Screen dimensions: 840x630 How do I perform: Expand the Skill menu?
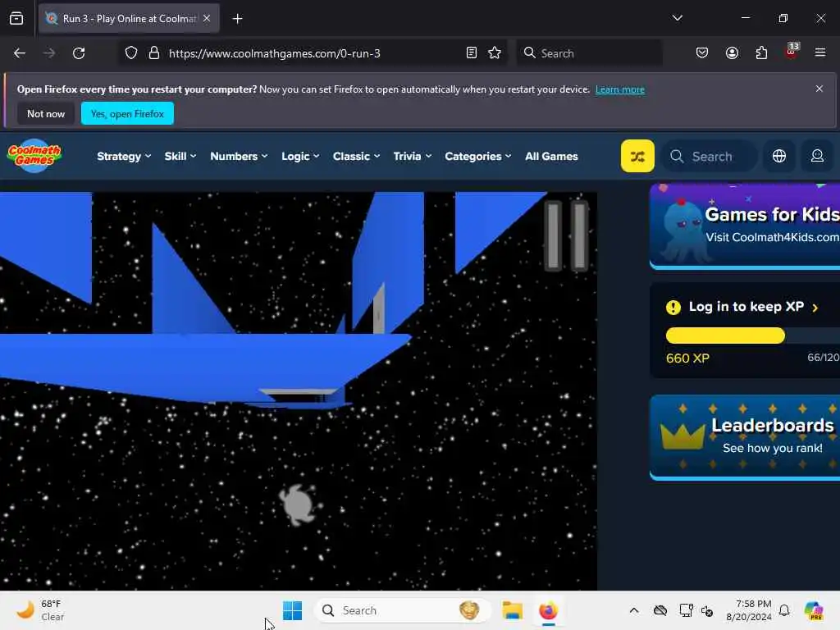pyautogui.click(x=180, y=157)
